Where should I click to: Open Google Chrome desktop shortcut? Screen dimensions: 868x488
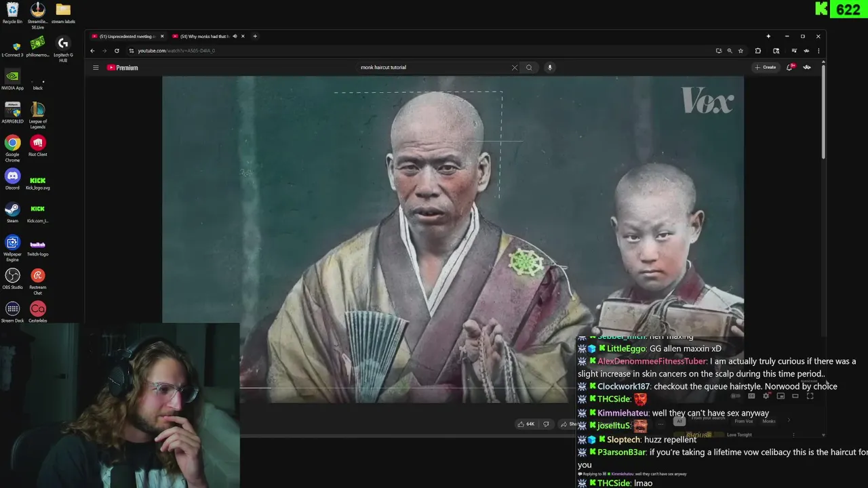point(12,149)
